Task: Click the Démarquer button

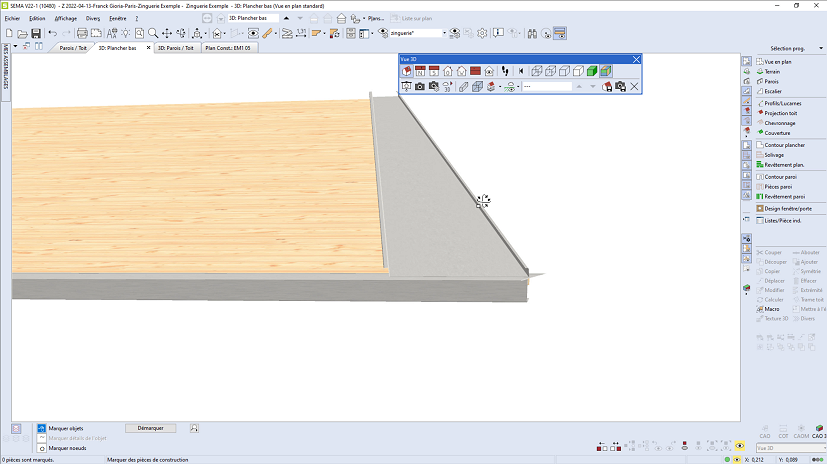Action: click(150, 428)
